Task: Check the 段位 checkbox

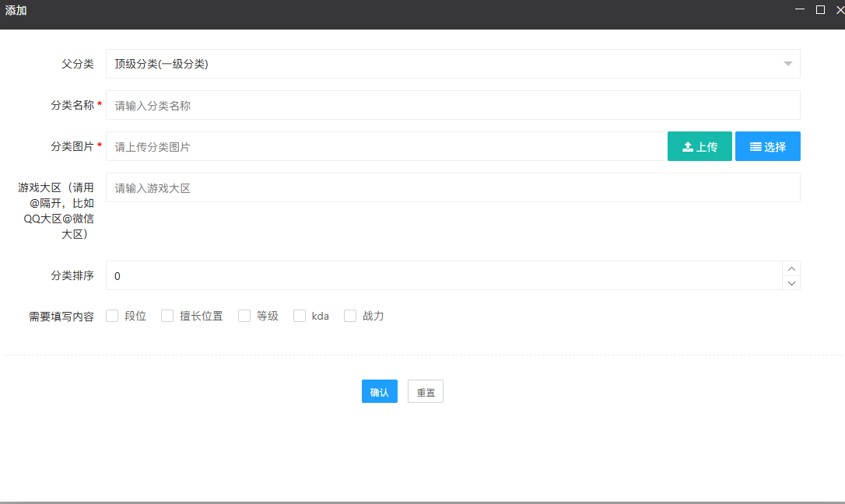Action: (x=112, y=316)
